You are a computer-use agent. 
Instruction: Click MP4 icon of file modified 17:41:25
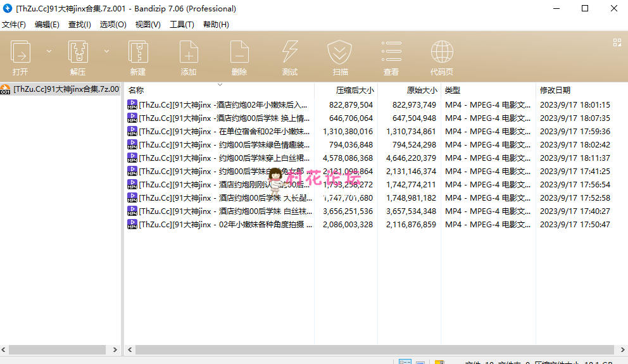pos(132,171)
